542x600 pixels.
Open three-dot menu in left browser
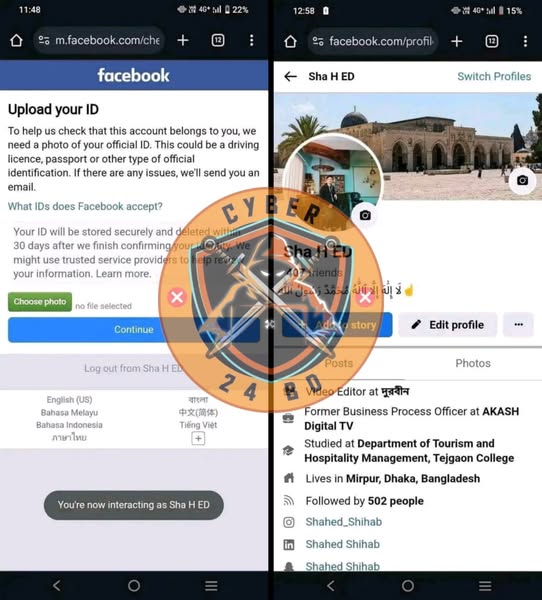click(x=251, y=40)
